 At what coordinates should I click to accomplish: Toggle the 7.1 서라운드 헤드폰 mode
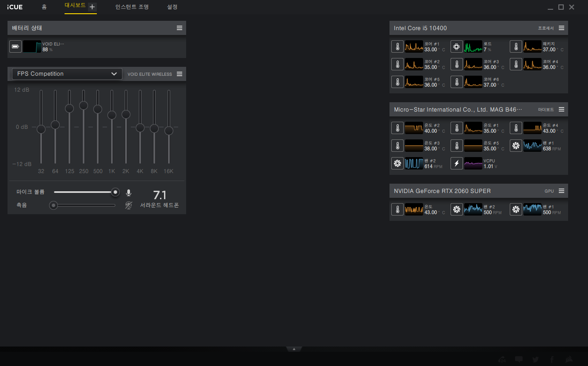160,199
